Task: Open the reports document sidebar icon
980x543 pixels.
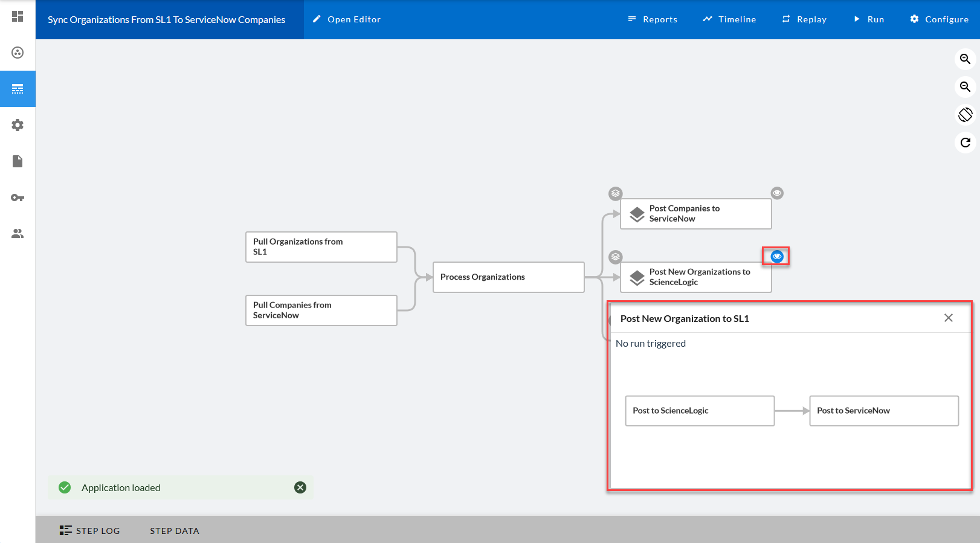Action: click(18, 161)
